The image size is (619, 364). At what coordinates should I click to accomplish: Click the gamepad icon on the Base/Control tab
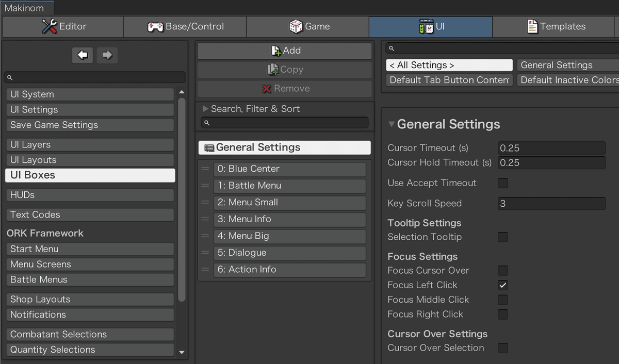click(x=156, y=27)
